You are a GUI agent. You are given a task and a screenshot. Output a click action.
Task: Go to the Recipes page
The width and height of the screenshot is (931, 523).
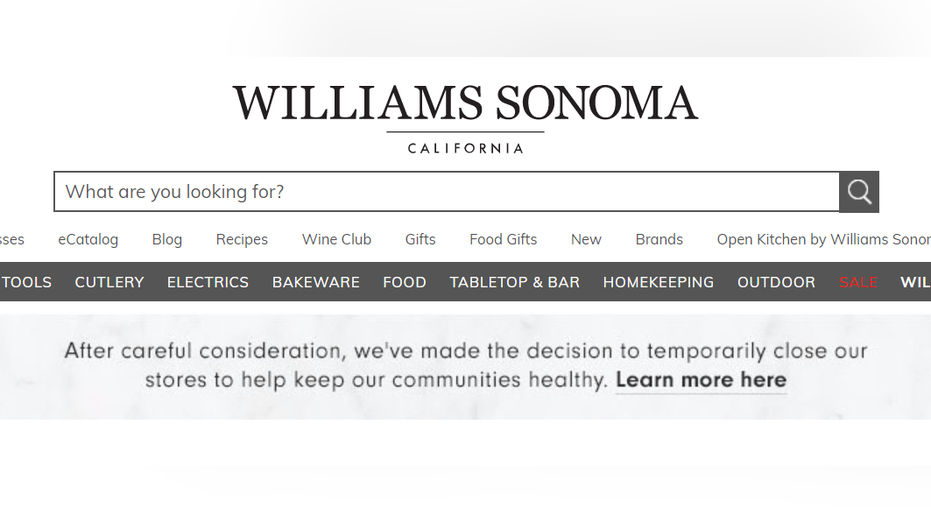coord(242,239)
